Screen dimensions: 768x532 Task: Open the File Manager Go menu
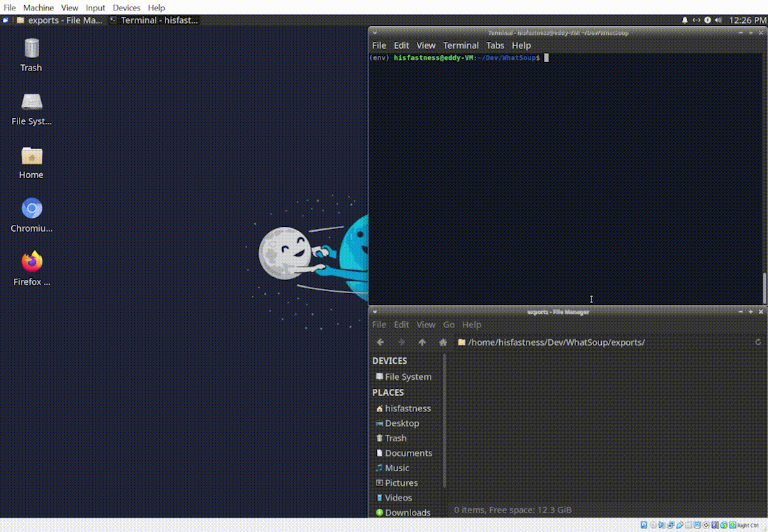click(449, 325)
